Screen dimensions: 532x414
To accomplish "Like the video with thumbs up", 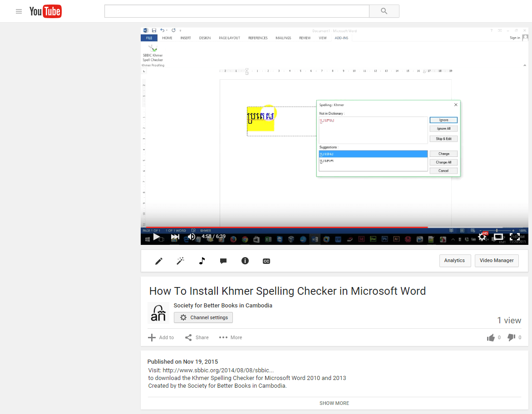I will click(491, 337).
